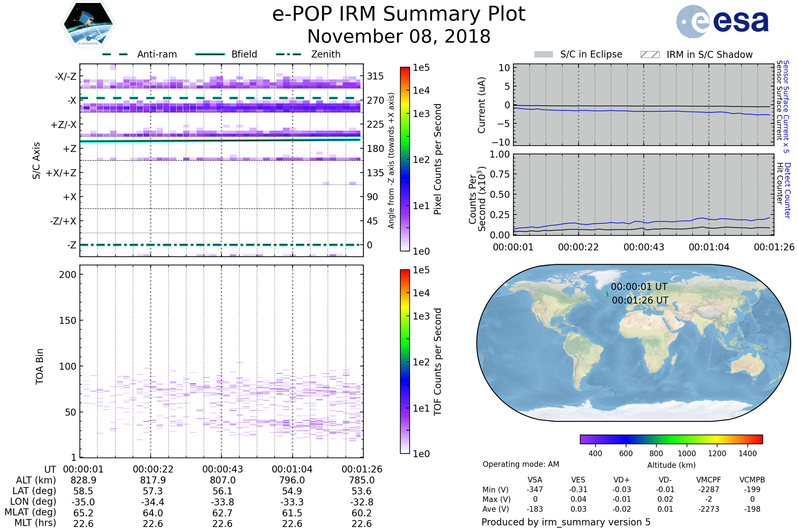Viewport: 798px width, 532px height.
Task: Click the CASSIOPE satellite mission logo
Action: point(88,24)
